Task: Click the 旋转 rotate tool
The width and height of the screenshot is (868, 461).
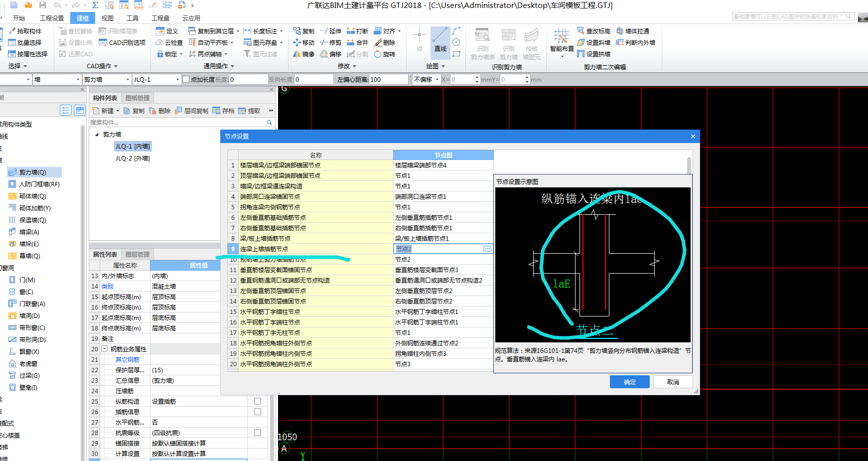Action: pos(385,54)
